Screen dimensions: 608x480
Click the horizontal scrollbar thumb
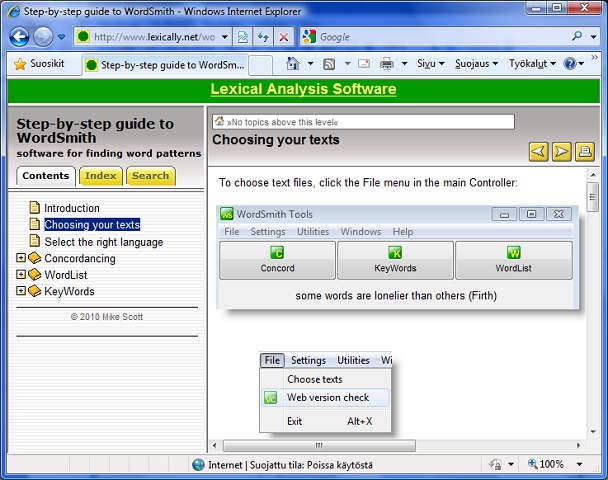[x=320, y=445]
